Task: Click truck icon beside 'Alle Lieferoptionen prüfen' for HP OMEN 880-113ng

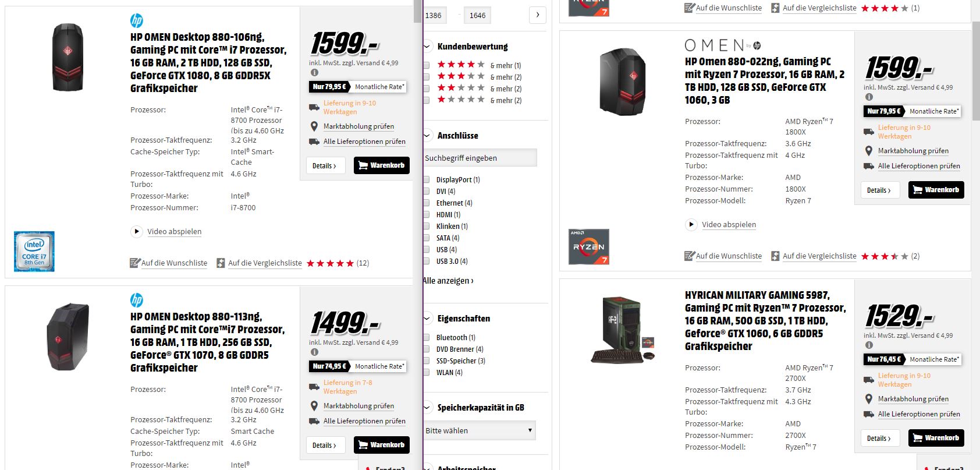Action: [x=314, y=421]
